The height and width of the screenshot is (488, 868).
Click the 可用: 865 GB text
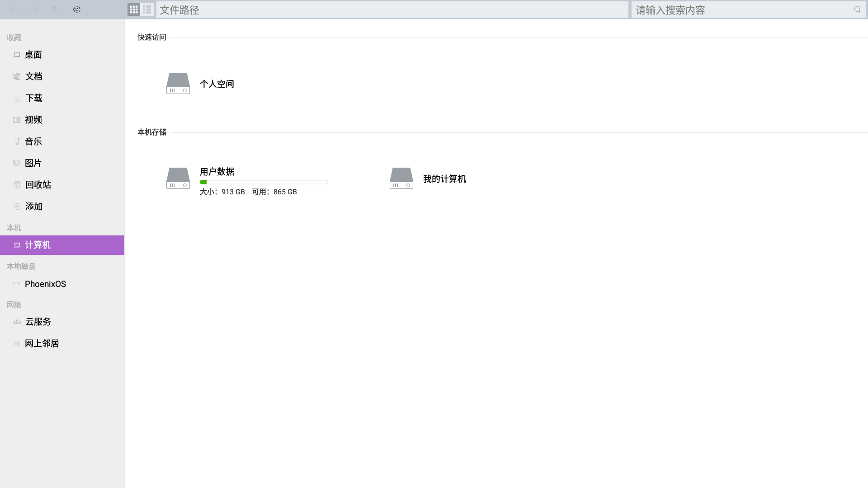(x=274, y=192)
